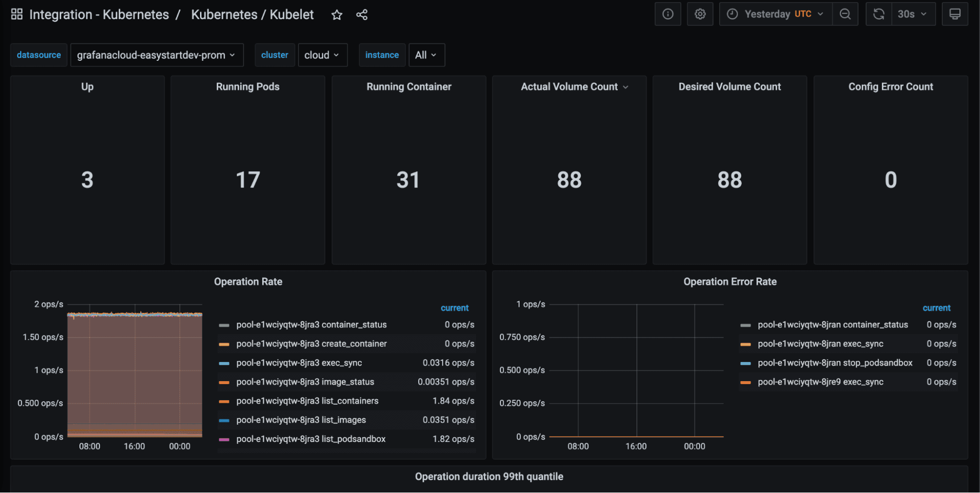Click the pink swatch beside list_podsandbox

tap(225, 439)
